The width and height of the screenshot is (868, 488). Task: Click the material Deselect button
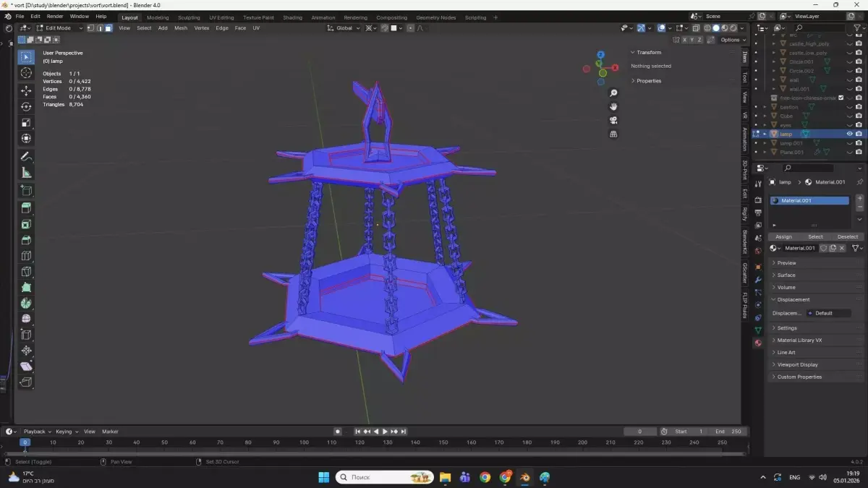tap(848, 236)
